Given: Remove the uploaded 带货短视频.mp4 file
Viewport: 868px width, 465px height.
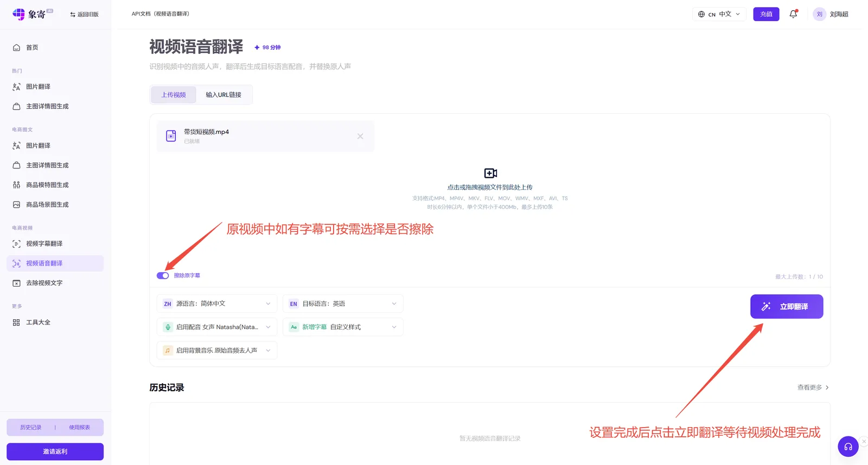Looking at the screenshot, I should tap(360, 136).
